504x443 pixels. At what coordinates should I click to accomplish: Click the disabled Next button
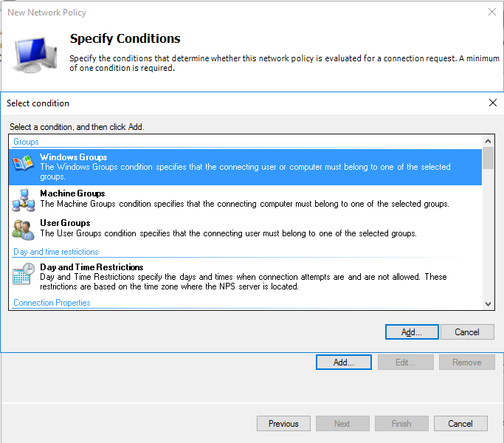click(x=342, y=423)
